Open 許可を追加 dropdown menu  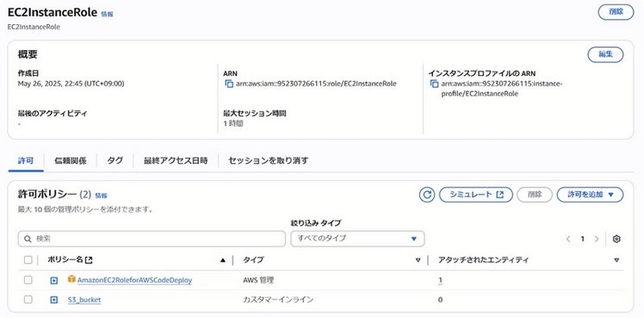point(590,195)
